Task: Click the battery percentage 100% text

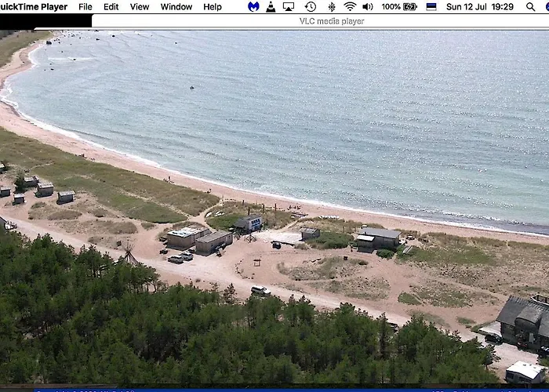Action: point(391,7)
